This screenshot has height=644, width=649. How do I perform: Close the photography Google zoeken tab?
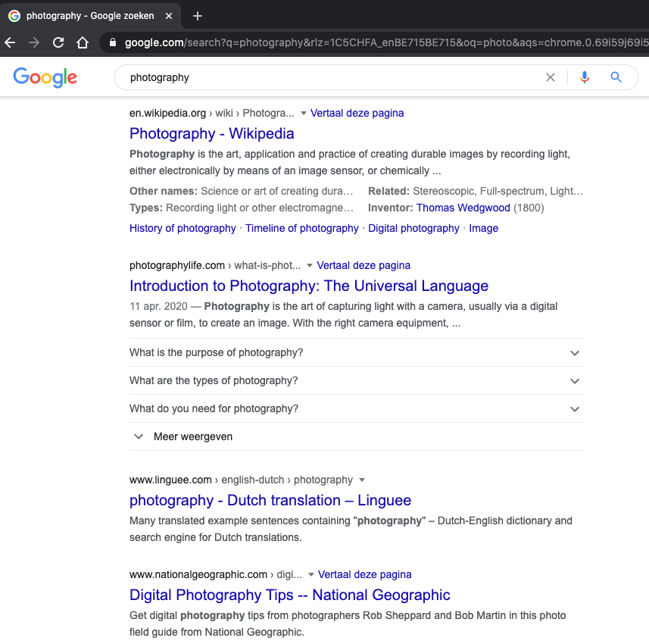pos(169,16)
